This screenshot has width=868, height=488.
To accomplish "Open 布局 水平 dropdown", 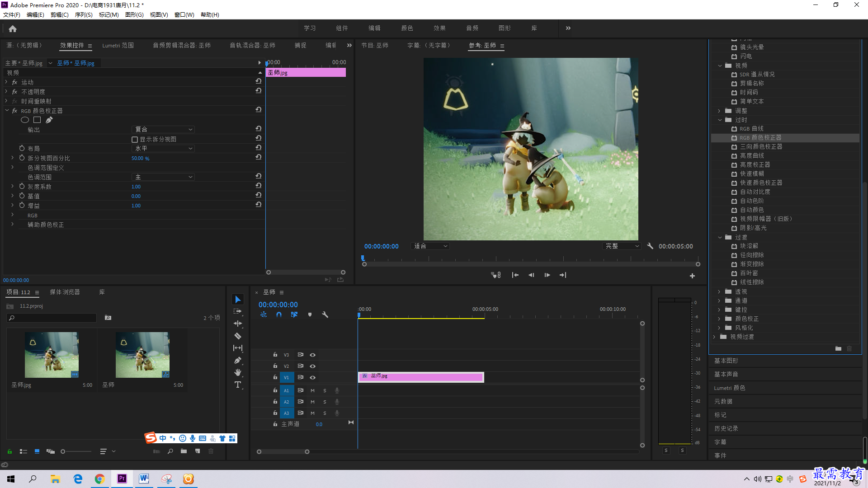I will pos(163,149).
